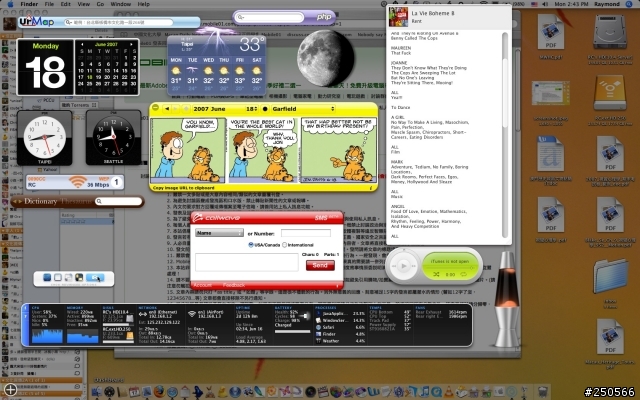This screenshot has height=400, width=640.
Task: Click the iTunes repeat icon
Action: point(463,274)
